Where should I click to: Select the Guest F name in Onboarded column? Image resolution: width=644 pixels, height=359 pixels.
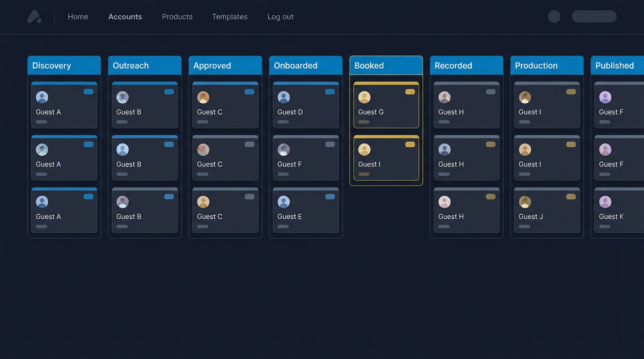tap(290, 165)
